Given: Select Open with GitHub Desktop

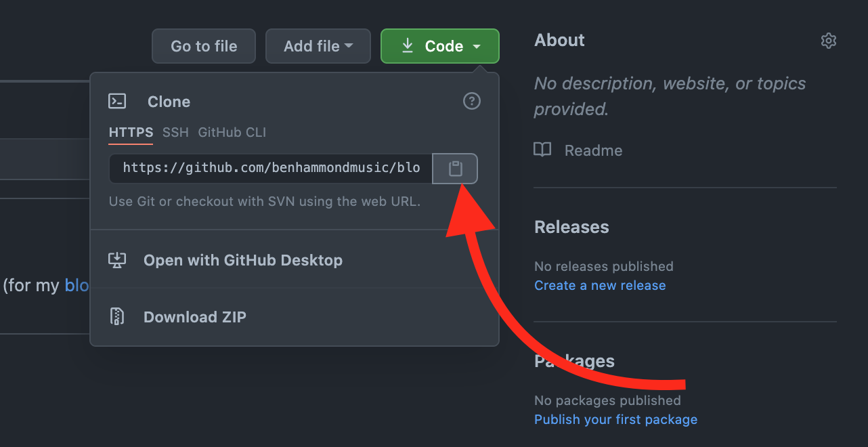Looking at the screenshot, I should point(295,260).
